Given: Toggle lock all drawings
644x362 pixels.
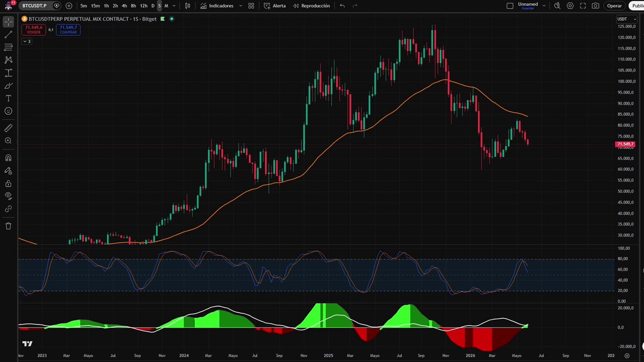Looking at the screenshot, I should pyautogui.click(x=9, y=183).
